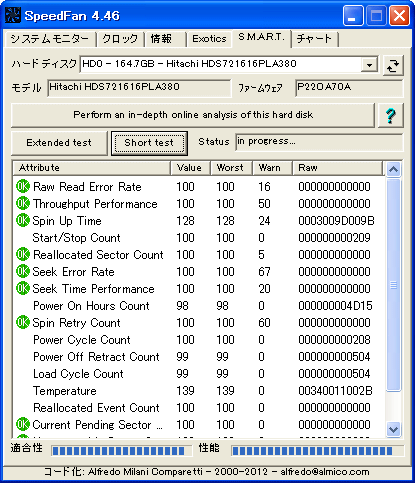The image size is (415, 483).
Task: Click the refresh hard disk list icon
Action: [x=393, y=65]
